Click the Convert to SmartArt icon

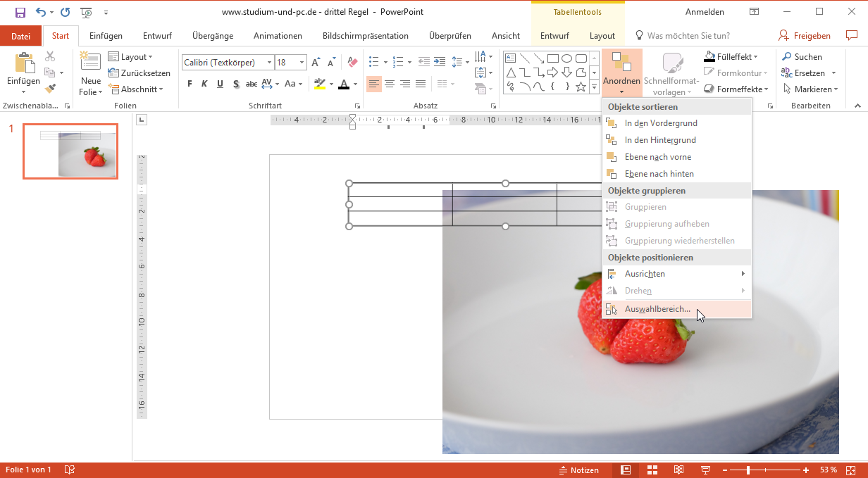pyautogui.click(x=480, y=89)
